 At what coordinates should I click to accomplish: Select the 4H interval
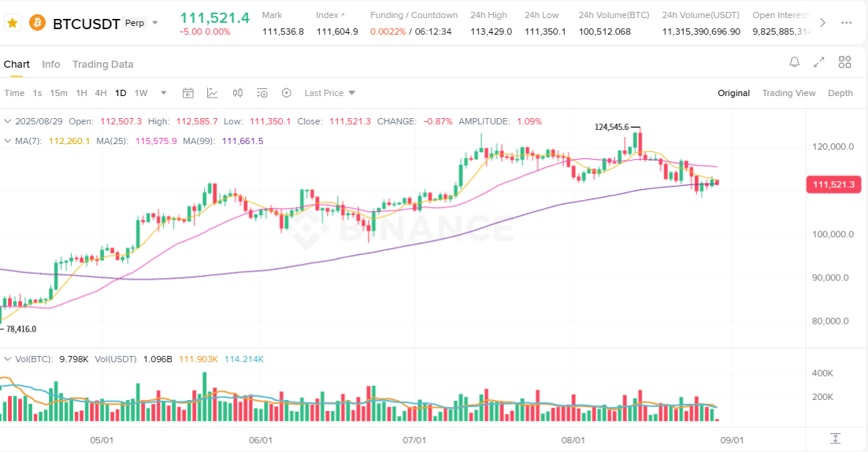click(101, 93)
